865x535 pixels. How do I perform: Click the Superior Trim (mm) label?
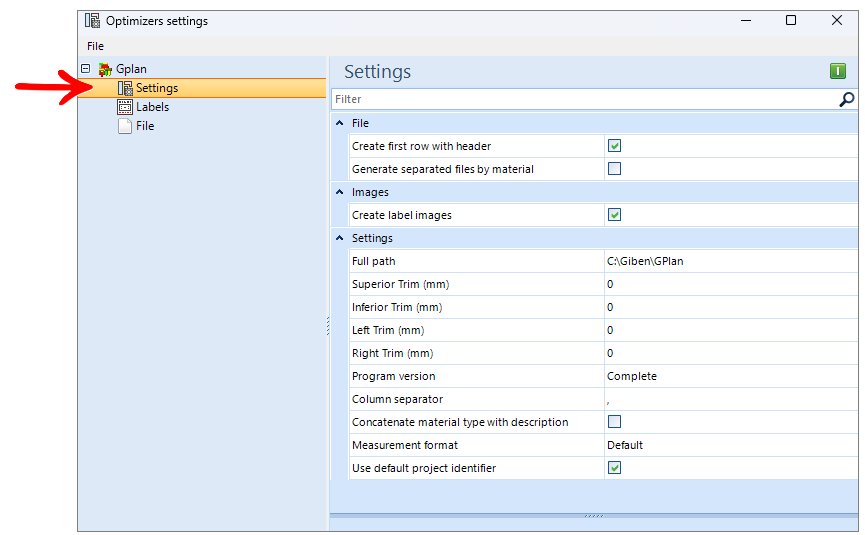click(x=401, y=285)
